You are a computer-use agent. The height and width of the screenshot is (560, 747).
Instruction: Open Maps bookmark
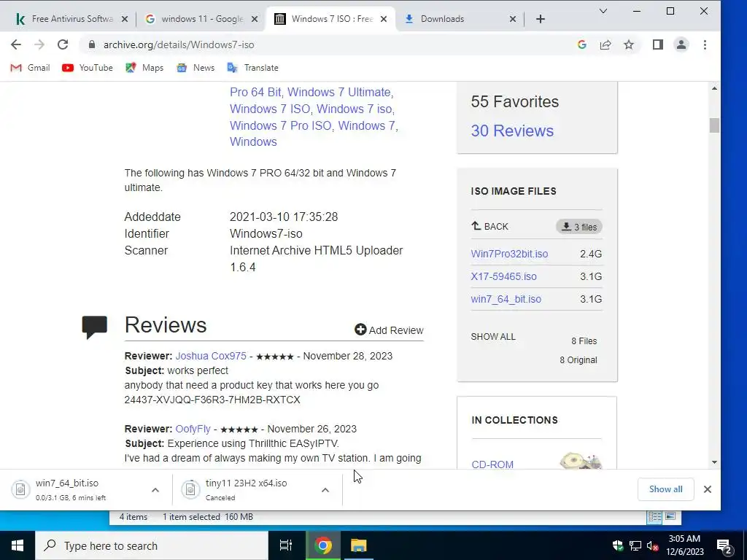(144, 68)
